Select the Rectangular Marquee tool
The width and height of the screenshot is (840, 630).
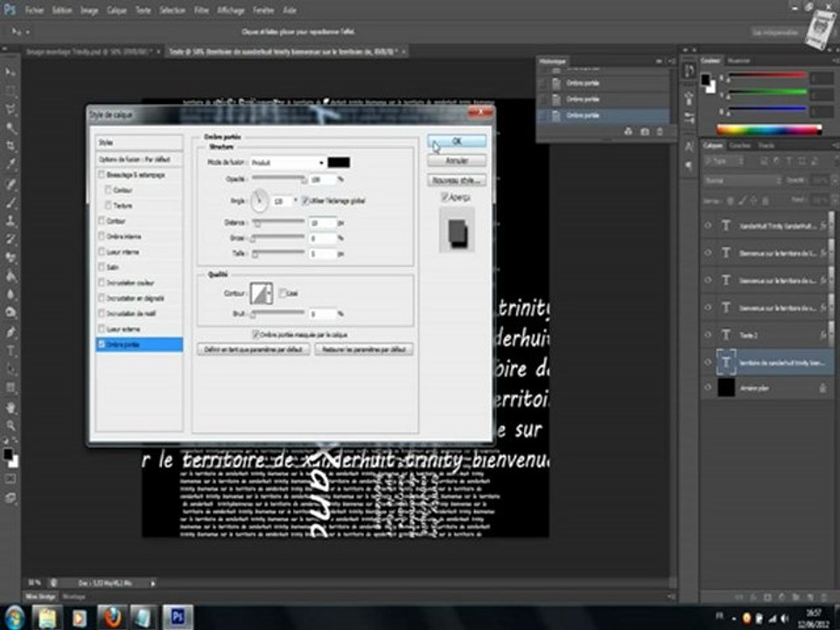click(x=10, y=90)
